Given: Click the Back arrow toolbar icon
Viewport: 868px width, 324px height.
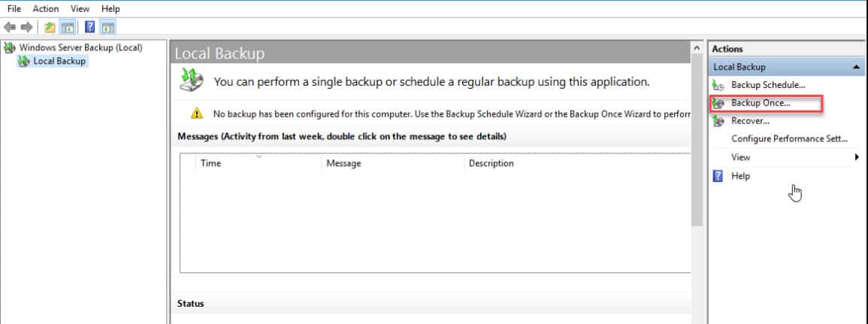Looking at the screenshot, I should (x=10, y=26).
